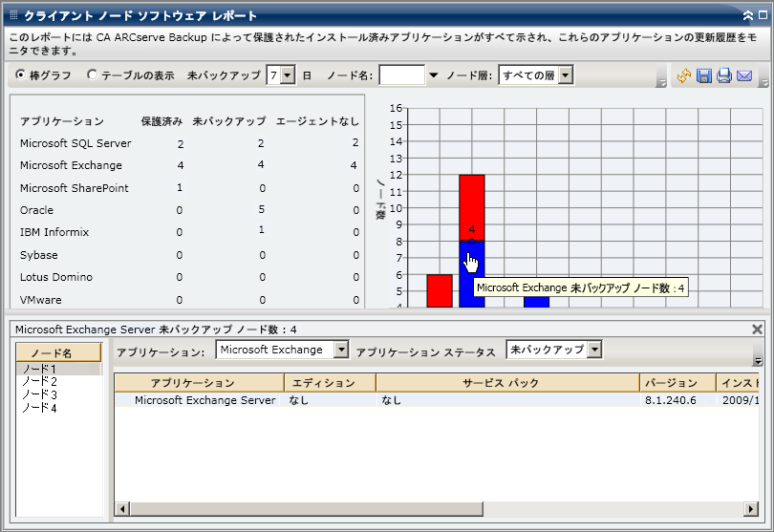Click the horizontal scrollbar thumb
The height and width of the screenshot is (532, 774).
pos(306,509)
